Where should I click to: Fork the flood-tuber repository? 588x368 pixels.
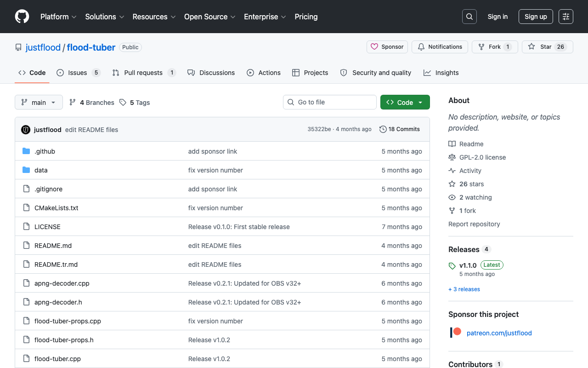tap(495, 47)
